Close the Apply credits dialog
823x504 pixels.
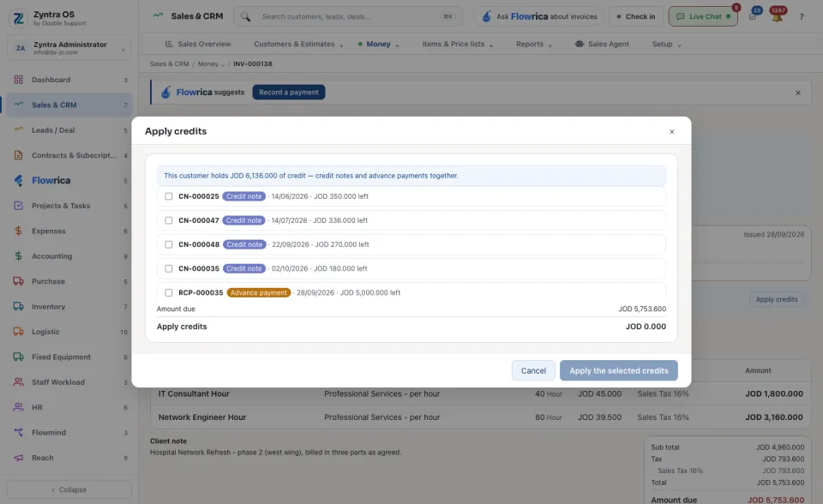672,132
